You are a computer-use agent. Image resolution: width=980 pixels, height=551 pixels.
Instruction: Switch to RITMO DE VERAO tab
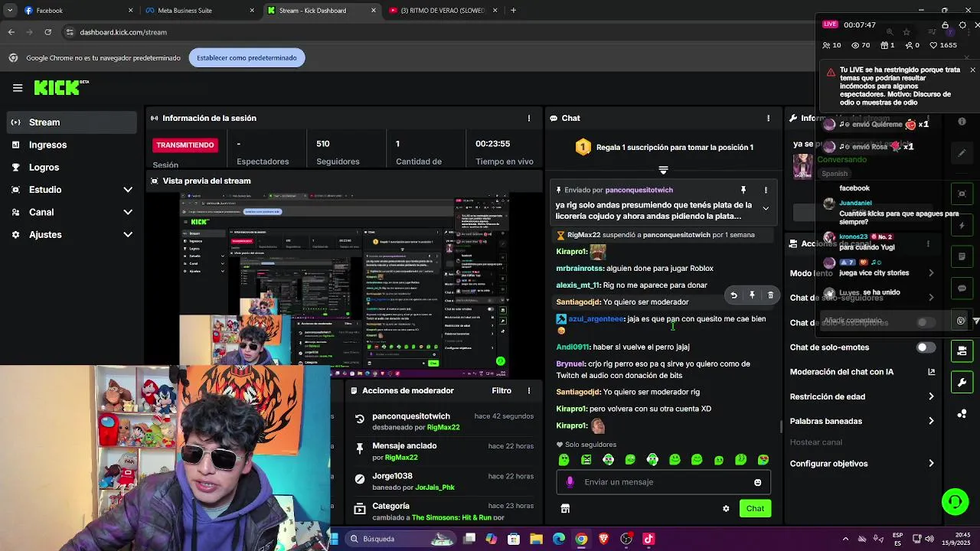pyautogui.click(x=444, y=10)
